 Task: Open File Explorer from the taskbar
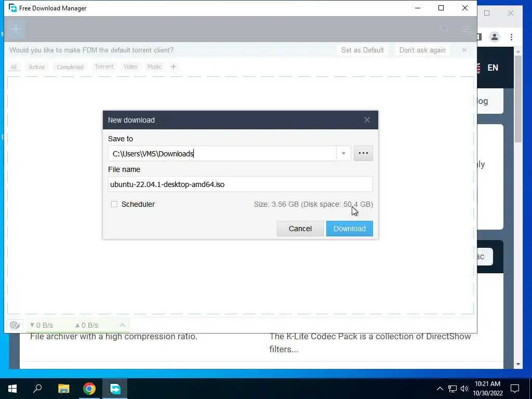[x=63, y=389]
